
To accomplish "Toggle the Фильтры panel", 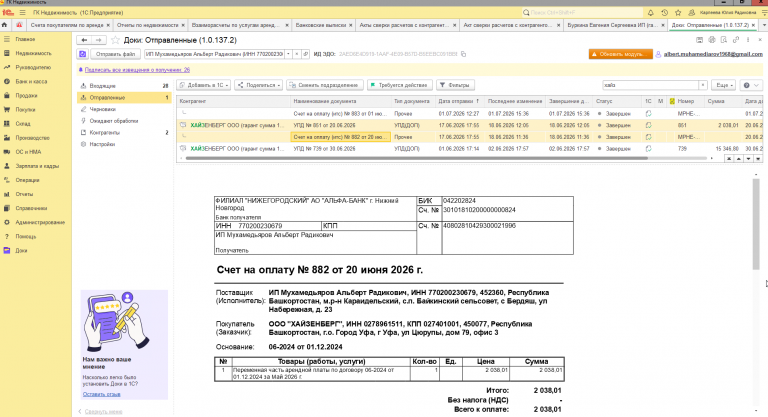I will [x=455, y=85].
